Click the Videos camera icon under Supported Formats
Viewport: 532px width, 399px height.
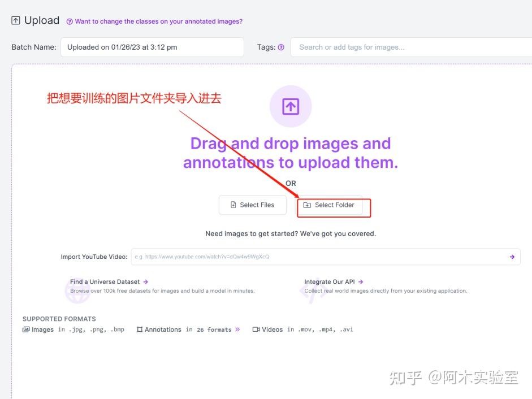255,329
